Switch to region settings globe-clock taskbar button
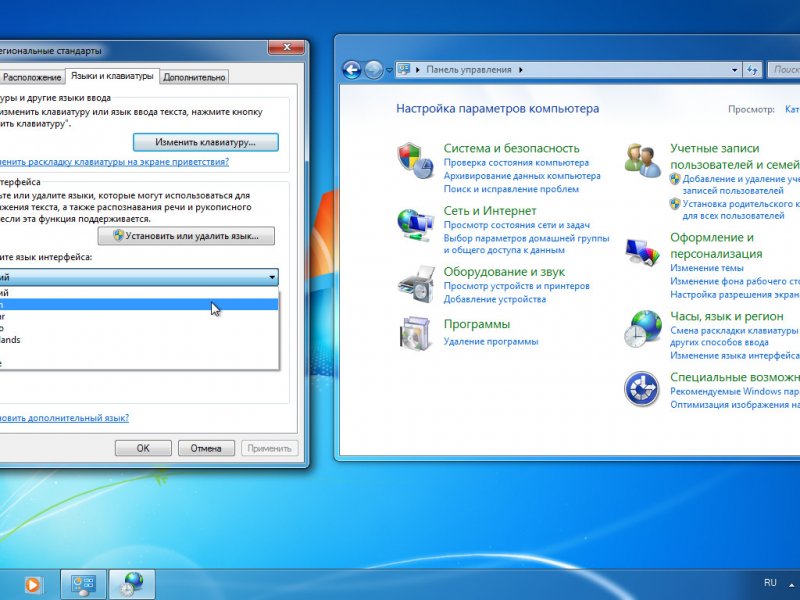This screenshot has height=600, width=800. coord(132,585)
